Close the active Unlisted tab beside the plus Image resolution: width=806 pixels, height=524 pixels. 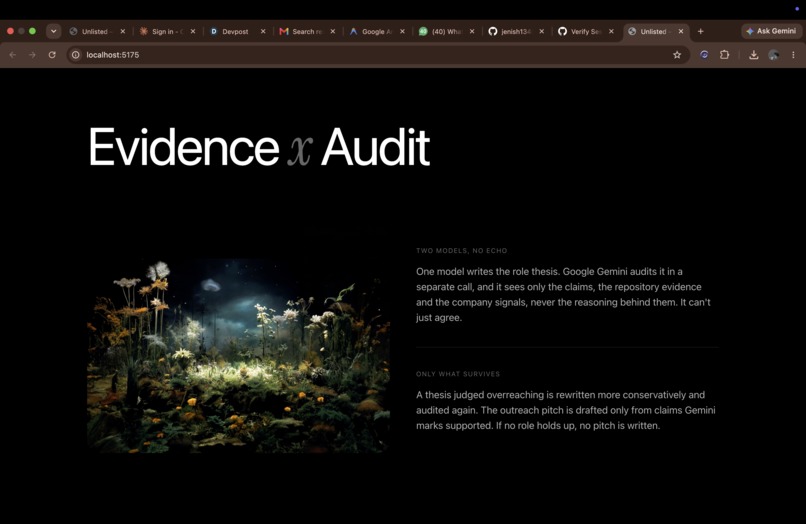click(x=681, y=31)
